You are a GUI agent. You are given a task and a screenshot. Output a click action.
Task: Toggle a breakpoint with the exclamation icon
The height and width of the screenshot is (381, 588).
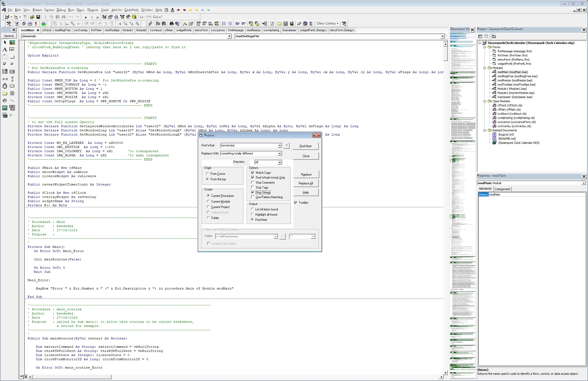36,23
